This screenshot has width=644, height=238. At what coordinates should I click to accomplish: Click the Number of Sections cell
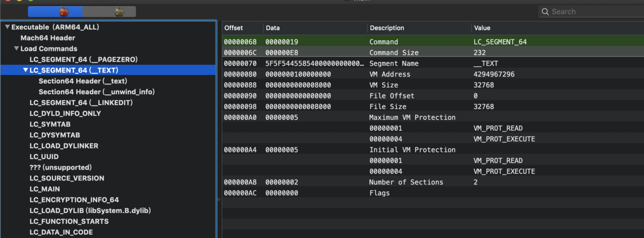(x=406, y=182)
